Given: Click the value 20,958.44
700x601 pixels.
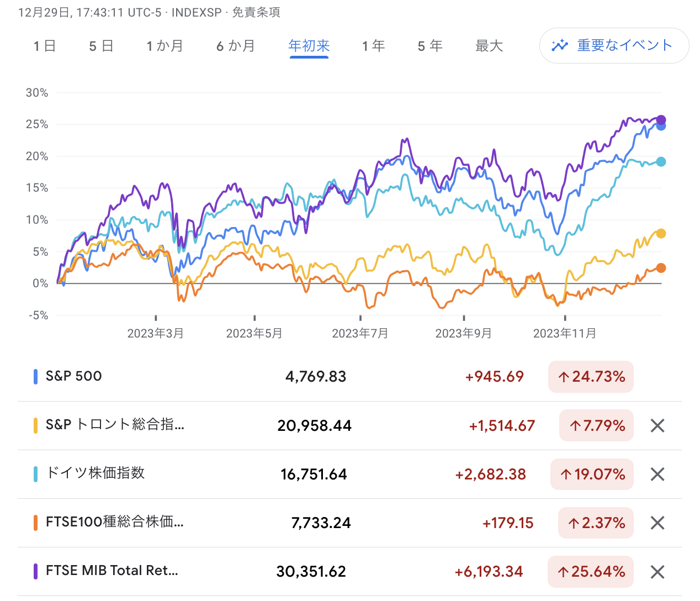Looking at the screenshot, I should (x=314, y=426).
